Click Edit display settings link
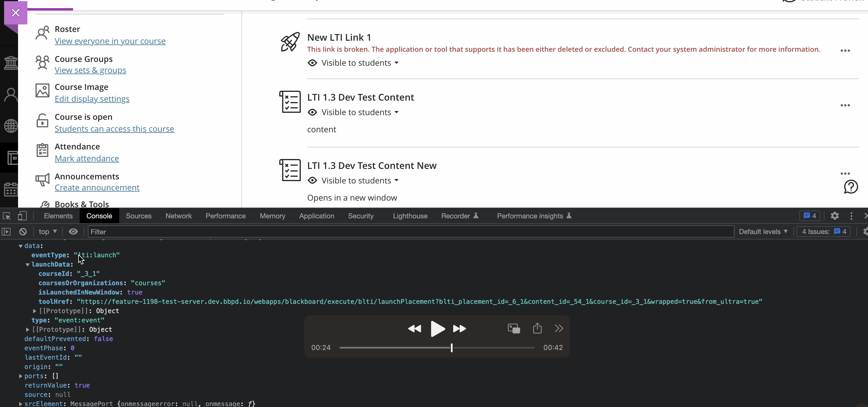The width and height of the screenshot is (868, 407). 92,99
